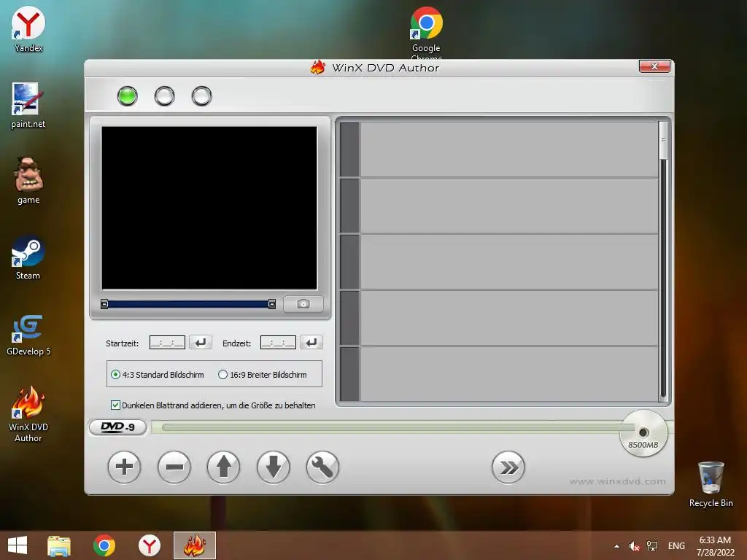747x560 pixels.
Task: Open File Explorer from the taskbar
Action: point(59,545)
